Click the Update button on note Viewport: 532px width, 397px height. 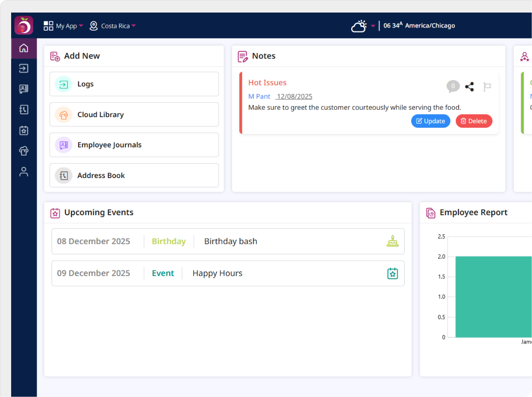click(430, 121)
